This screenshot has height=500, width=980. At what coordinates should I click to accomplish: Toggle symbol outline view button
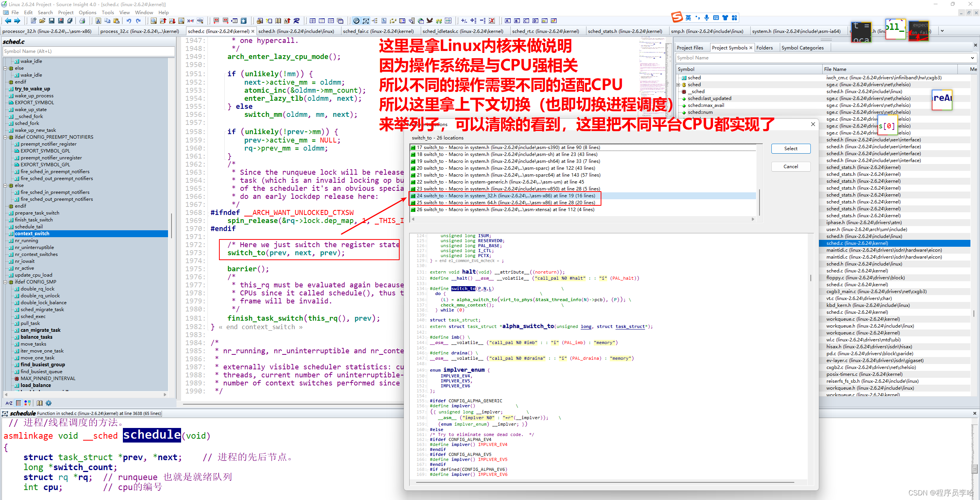pos(18,403)
